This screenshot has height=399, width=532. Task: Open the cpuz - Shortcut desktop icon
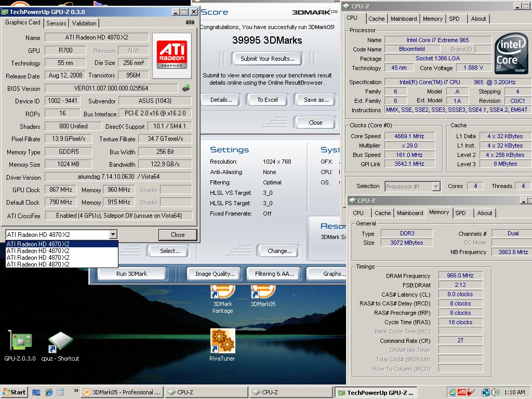coord(60,346)
